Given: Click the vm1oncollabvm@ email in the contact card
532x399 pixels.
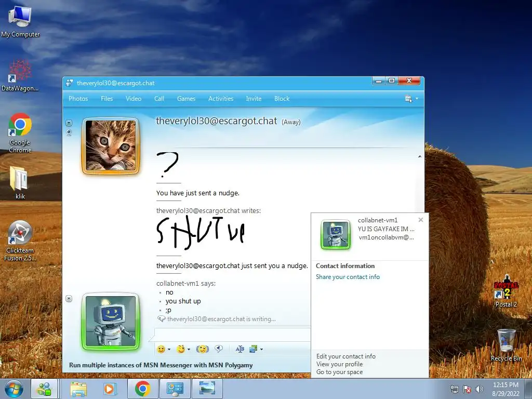Looking at the screenshot, I should tap(386, 237).
